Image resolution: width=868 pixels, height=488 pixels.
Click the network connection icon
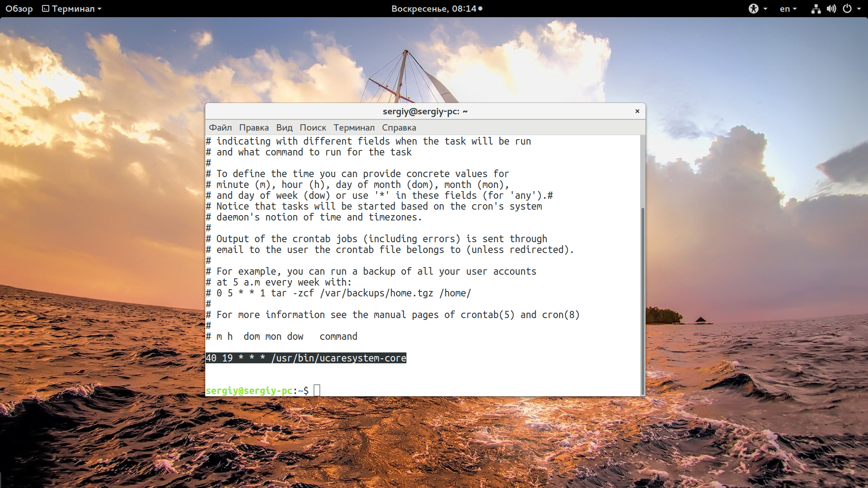coord(816,9)
